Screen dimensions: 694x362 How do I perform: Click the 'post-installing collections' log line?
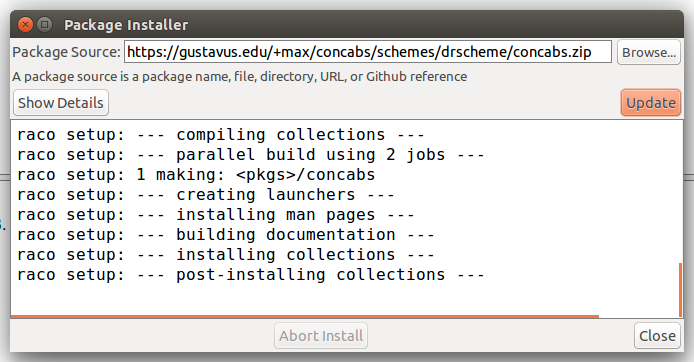[x=251, y=275]
